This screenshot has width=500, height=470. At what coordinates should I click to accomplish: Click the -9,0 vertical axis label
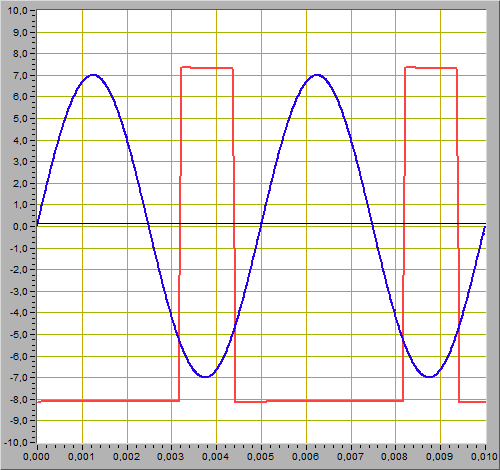tap(18, 421)
